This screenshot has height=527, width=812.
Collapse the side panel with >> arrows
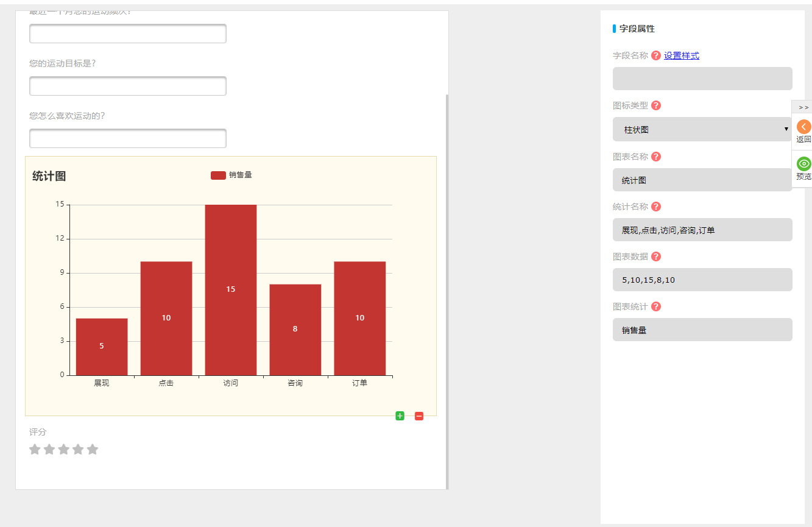pyautogui.click(x=803, y=107)
